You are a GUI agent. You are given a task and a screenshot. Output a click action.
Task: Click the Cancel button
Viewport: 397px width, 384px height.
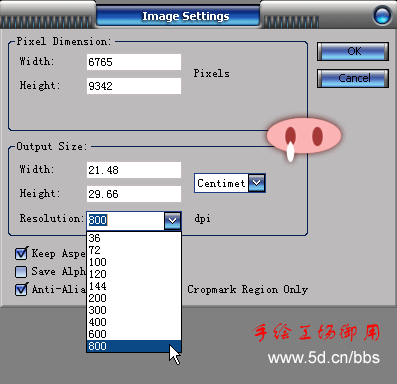pos(353,78)
